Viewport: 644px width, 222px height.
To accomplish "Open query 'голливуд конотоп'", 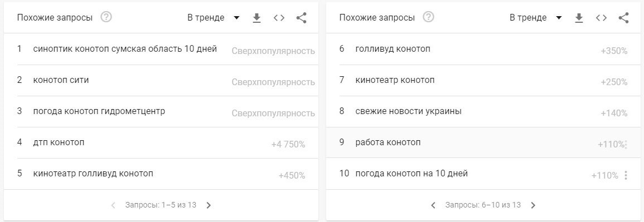I will pos(393,49).
